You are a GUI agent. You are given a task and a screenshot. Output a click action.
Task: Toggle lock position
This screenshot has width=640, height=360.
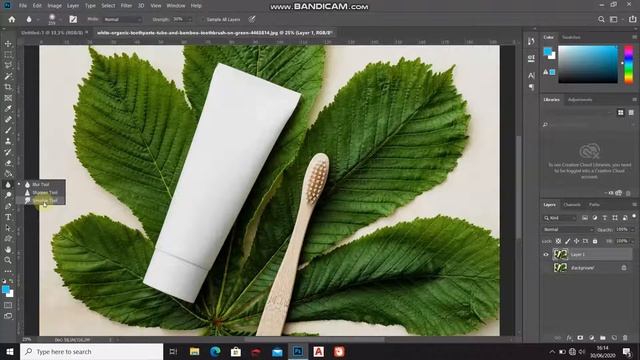click(576, 241)
